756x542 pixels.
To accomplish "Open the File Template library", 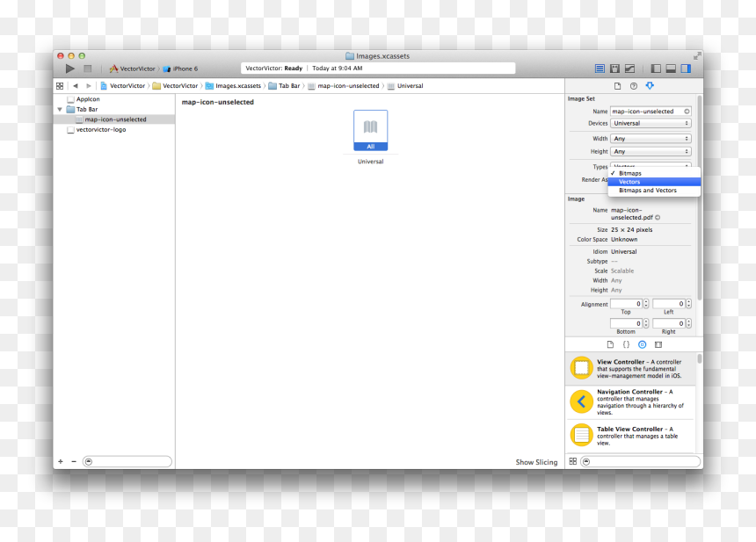I will pyautogui.click(x=610, y=344).
